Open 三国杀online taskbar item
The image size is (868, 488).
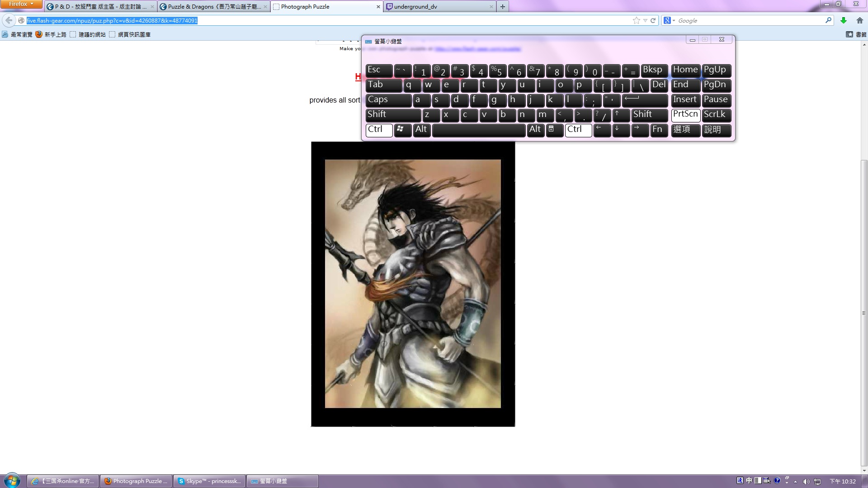(x=62, y=481)
